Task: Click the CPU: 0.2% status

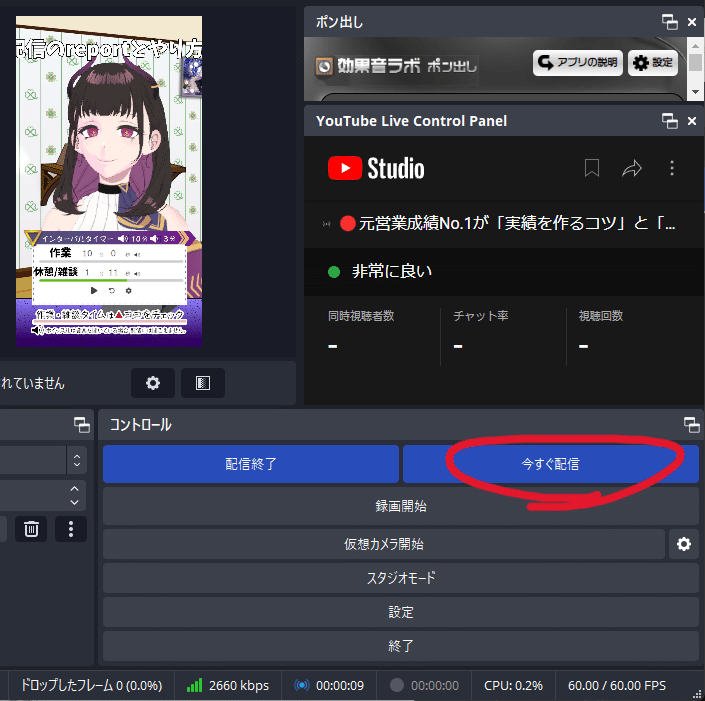Action: 513,685
